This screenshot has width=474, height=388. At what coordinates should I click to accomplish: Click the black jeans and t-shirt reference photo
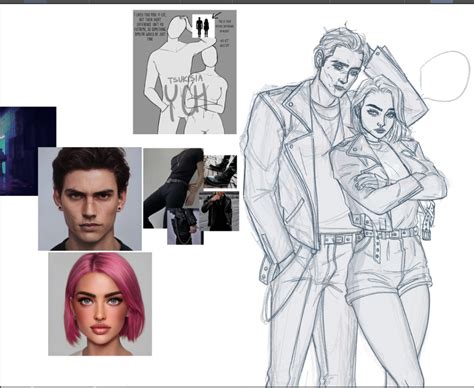click(173, 188)
